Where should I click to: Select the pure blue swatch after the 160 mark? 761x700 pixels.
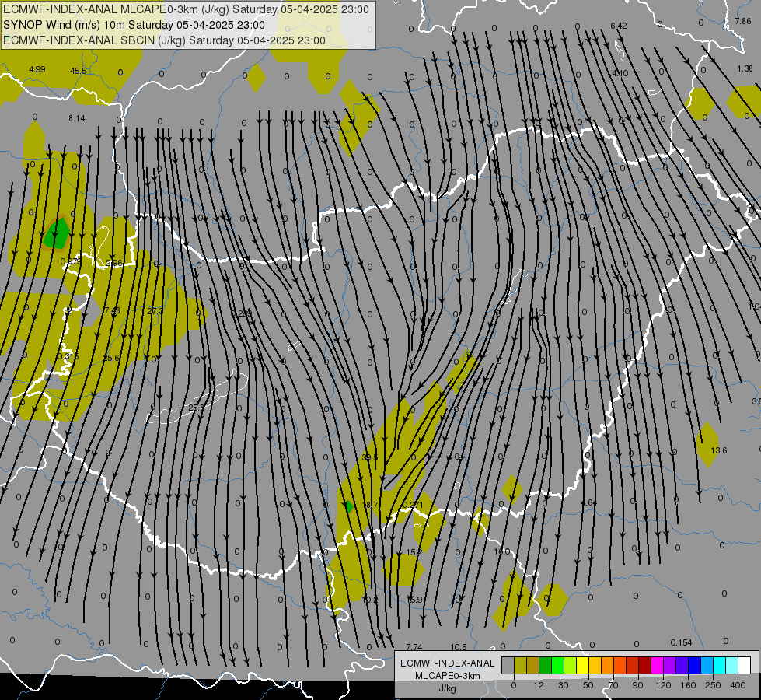(x=695, y=665)
